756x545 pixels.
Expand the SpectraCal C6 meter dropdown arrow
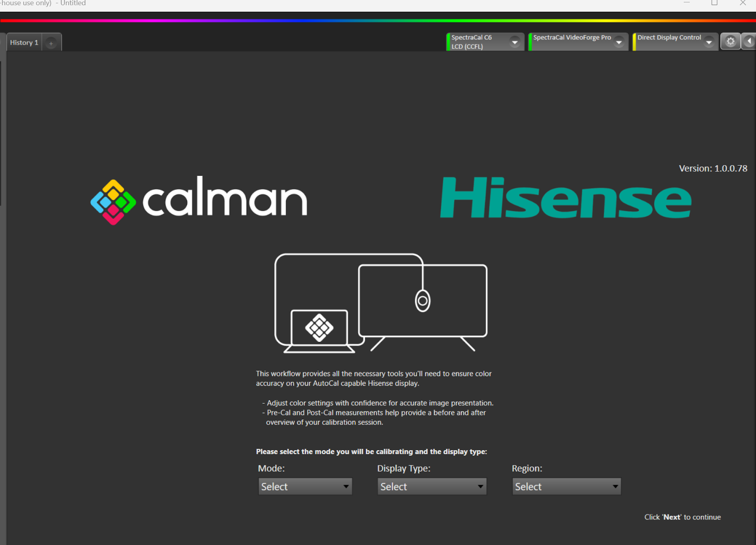pos(515,42)
